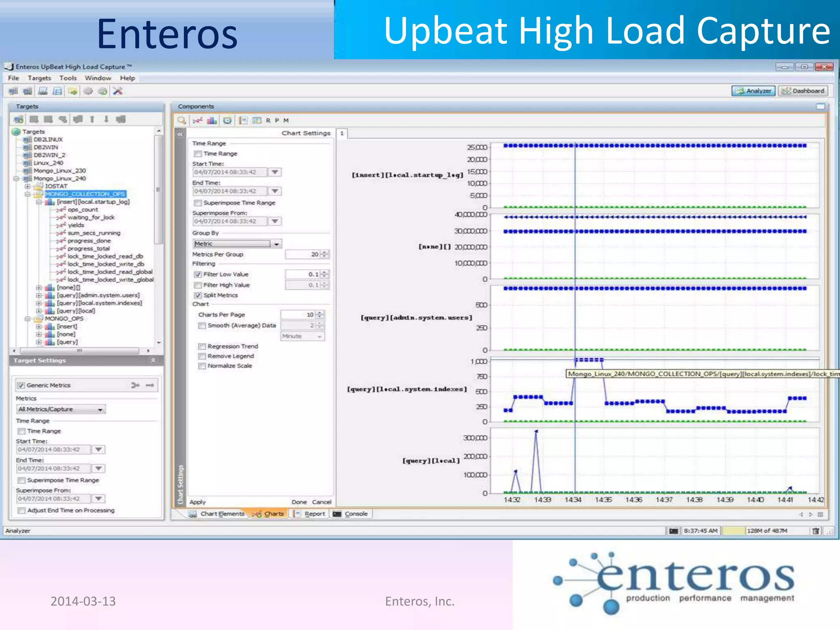Click the Analyzer button

(753, 91)
